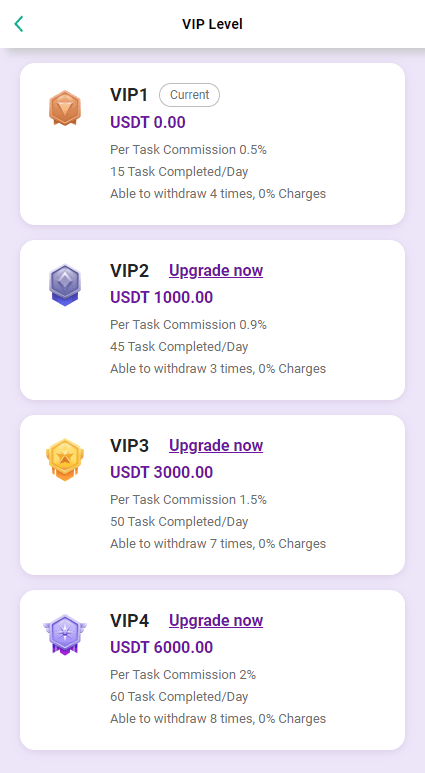Click the VIP2 blue shield badge icon
The width and height of the screenshot is (425, 773).
(x=65, y=285)
